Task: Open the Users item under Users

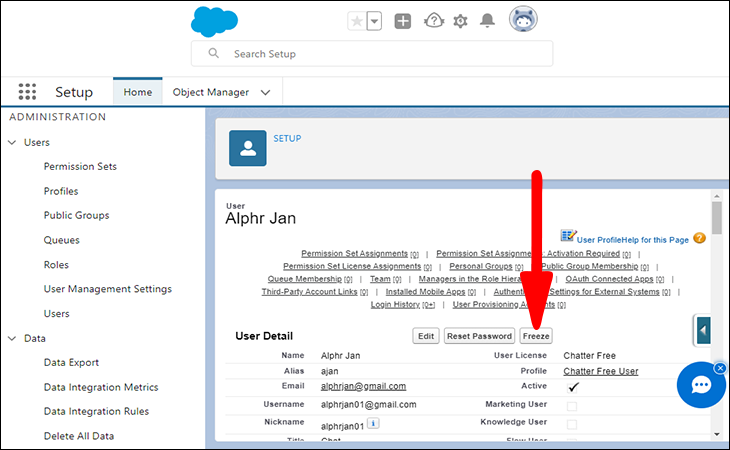Action: (56, 314)
